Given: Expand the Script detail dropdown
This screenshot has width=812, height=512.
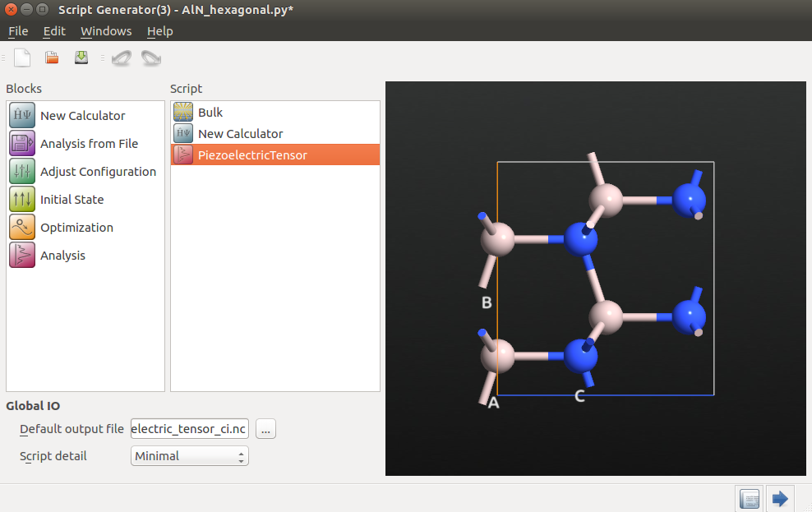Looking at the screenshot, I should click(190, 456).
